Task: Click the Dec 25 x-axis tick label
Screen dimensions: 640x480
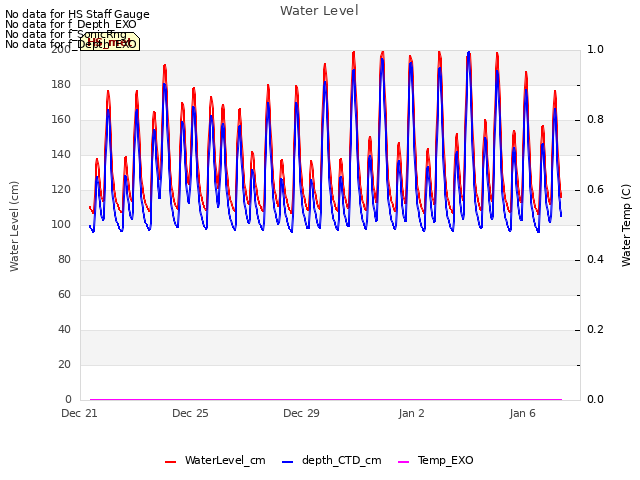Action: coord(190,413)
